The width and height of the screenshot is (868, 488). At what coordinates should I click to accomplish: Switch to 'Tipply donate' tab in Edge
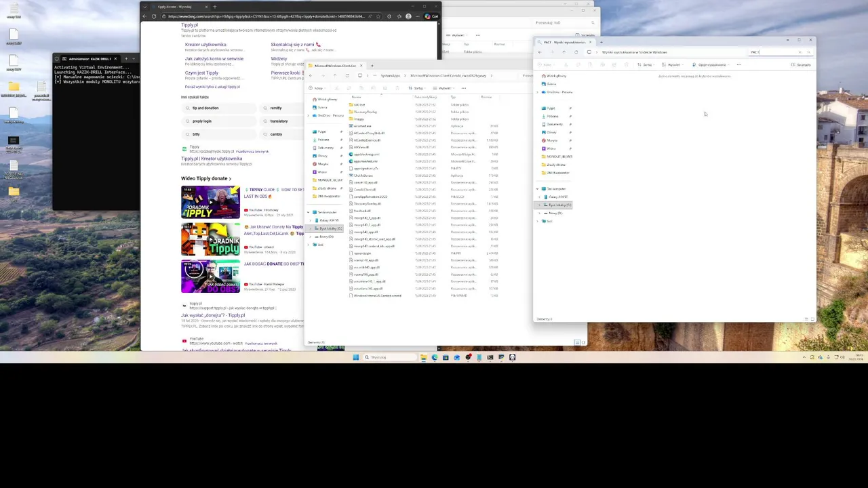point(178,7)
